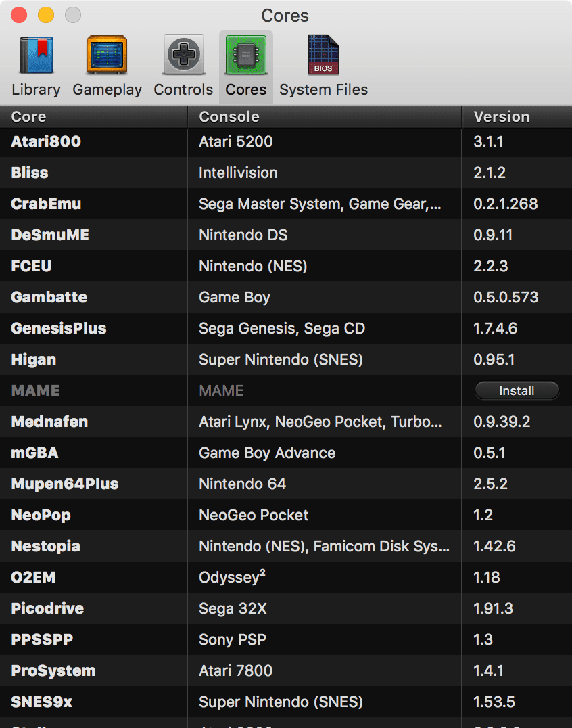The width and height of the screenshot is (572, 728).
Task: Select the Higan core name
Action: pyautogui.click(x=33, y=359)
